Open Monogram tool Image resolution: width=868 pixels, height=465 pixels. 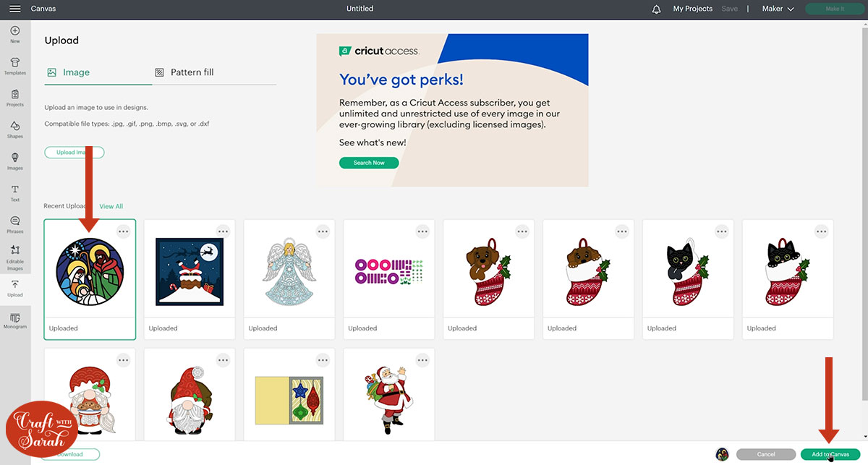(15, 320)
